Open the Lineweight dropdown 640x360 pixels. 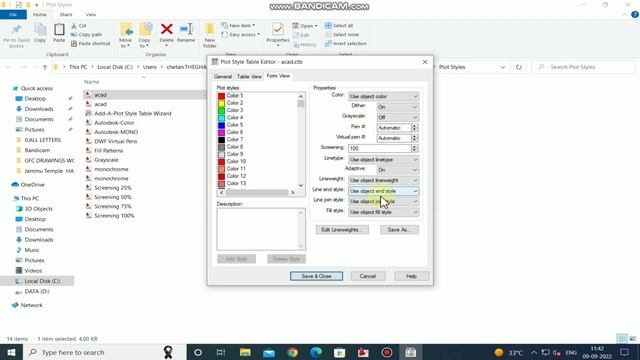[383, 180]
